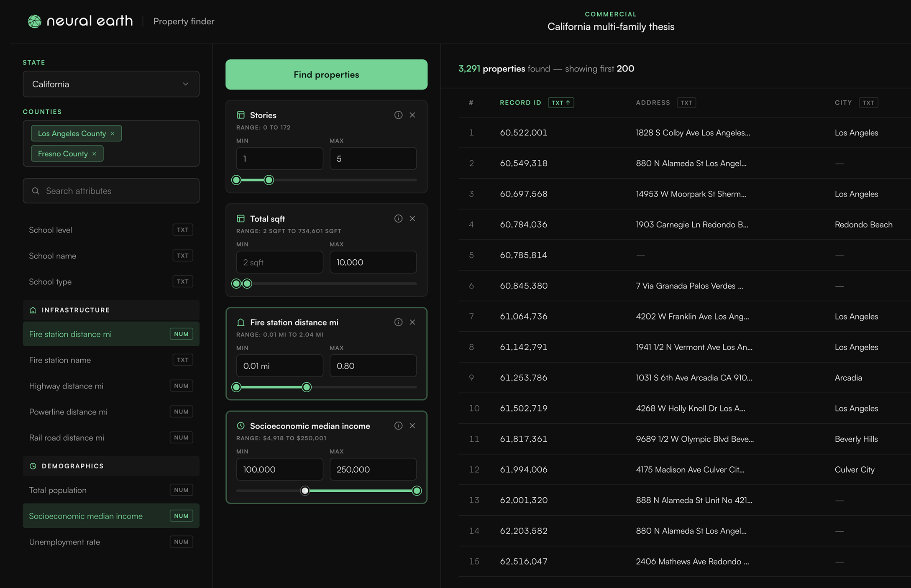Click the Stories MAX input field

click(x=373, y=159)
